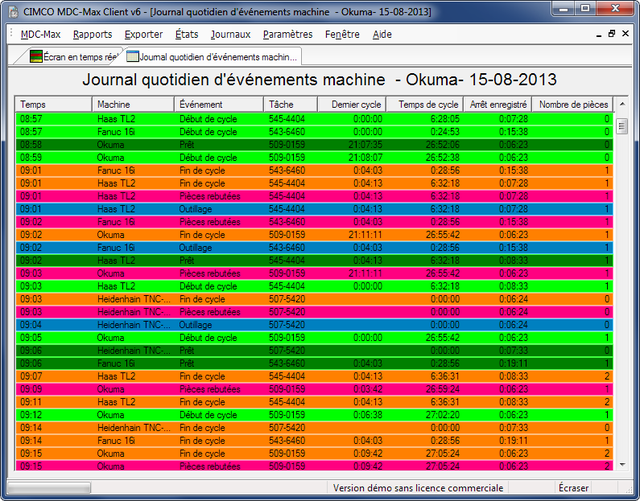
Task: Sort by the Événement column header
Action: pyautogui.click(x=219, y=105)
